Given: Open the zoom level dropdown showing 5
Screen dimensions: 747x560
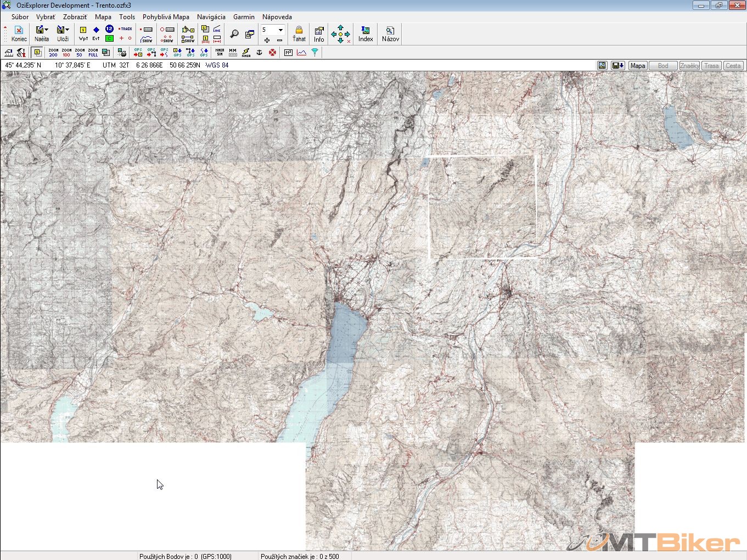Looking at the screenshot, I should tap(280, 30).
